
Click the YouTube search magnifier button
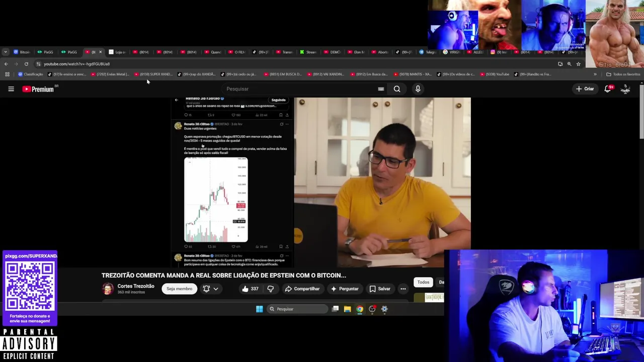pyautogui.click(x=397, y=89)
